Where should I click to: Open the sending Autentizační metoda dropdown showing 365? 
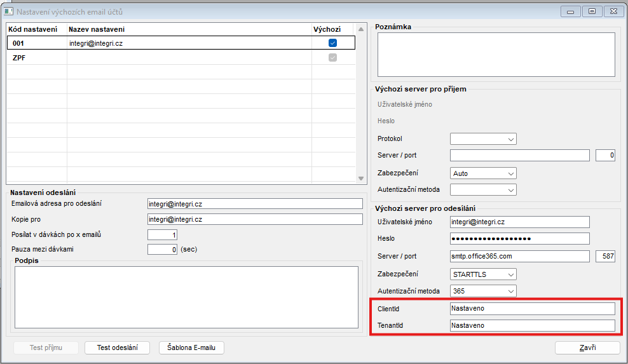click(483, 291)
